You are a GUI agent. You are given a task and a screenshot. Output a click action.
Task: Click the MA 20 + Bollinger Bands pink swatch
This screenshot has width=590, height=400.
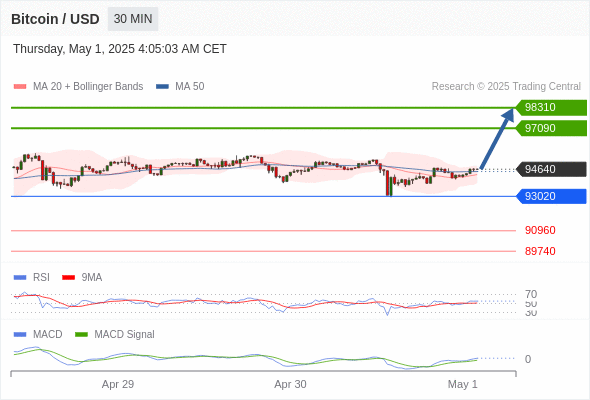20,87
